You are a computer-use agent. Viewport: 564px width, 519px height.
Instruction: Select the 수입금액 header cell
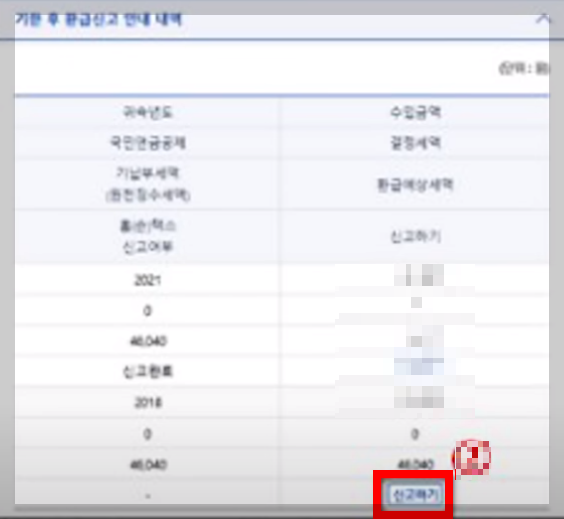point(415,113)
